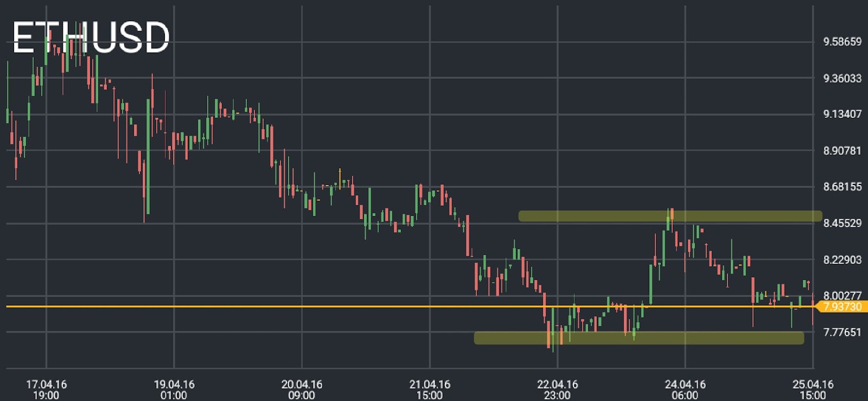
Task: Select the lower olive support zone rectangle
Action: [x=639, y=338]
